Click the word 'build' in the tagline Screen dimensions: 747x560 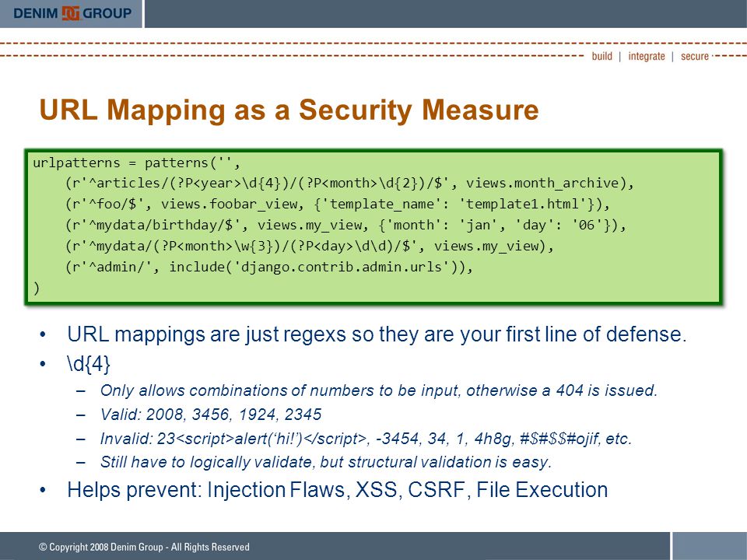tap(601, 56)
